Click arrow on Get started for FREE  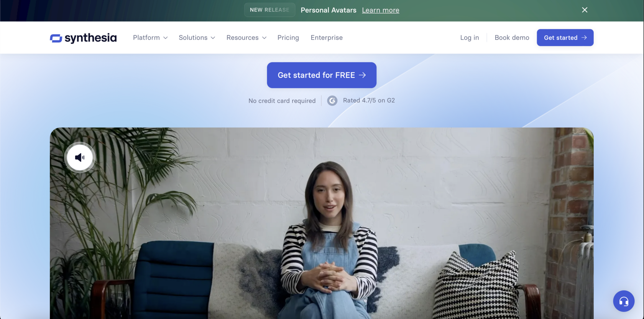[x=363, y=75]
